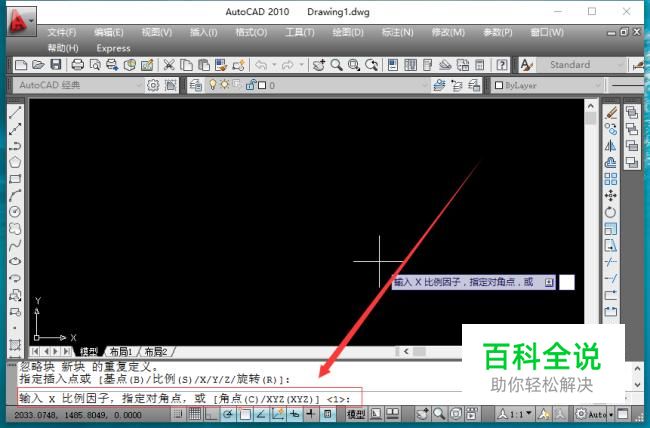Toggle Grid Display in status bar

[x=195, y=413]
